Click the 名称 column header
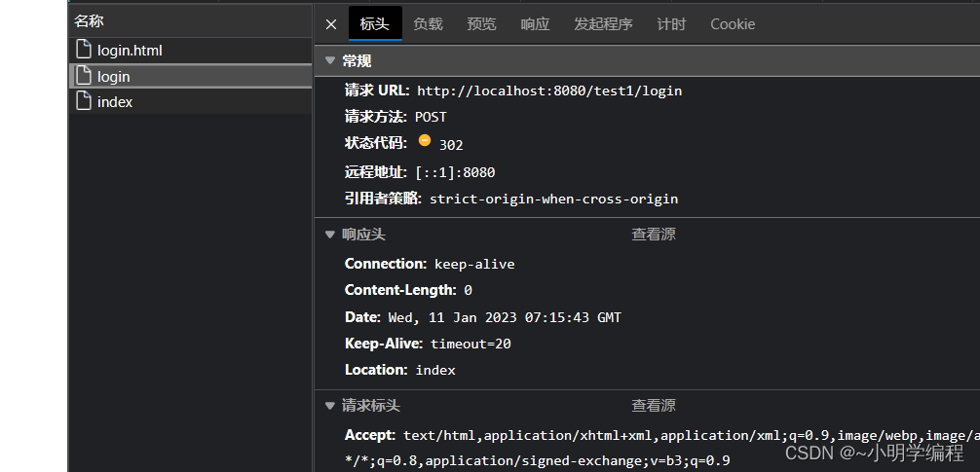Image resolution: width=980 pixels, height=472 pixels. 90,20
